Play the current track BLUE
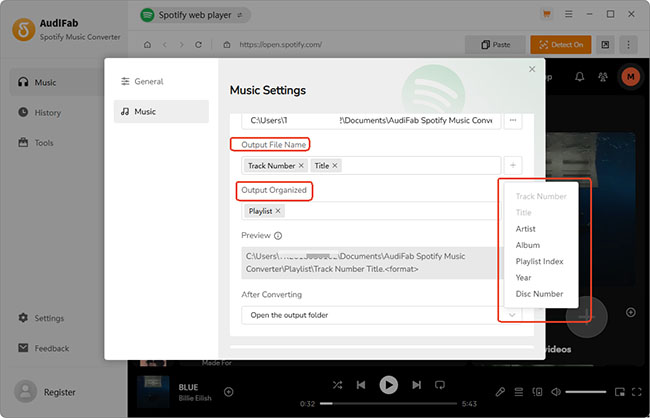650x418 pixels. pos(388,385)
